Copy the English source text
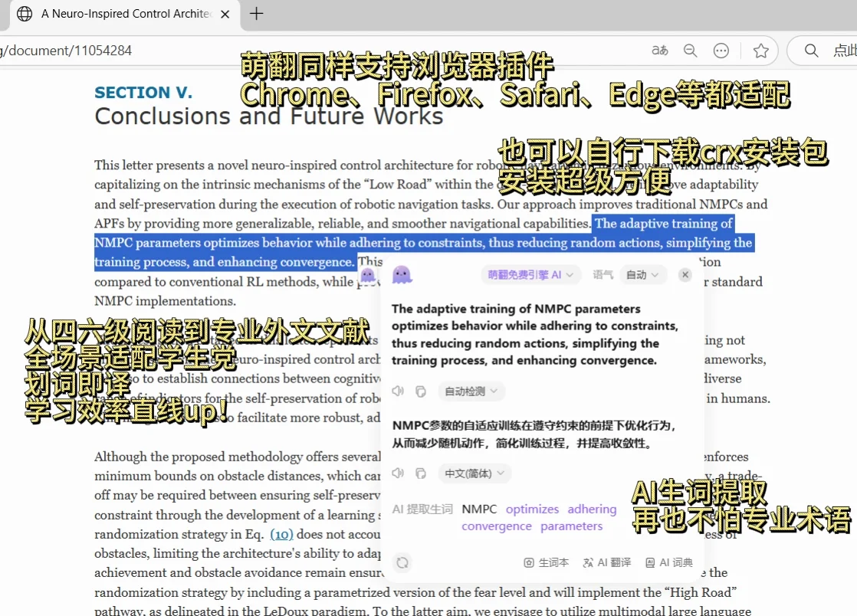Image resolution: width=857 pixels, height=616 pixels. pyautogui.click(x=420, y=392)
